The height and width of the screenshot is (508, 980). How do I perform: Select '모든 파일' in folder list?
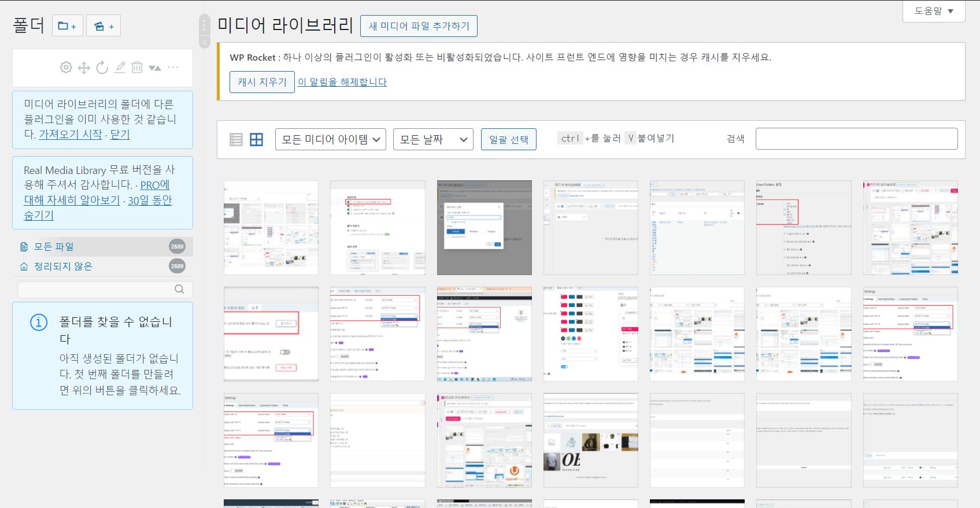pyautogui.click(x=54, y=247)
